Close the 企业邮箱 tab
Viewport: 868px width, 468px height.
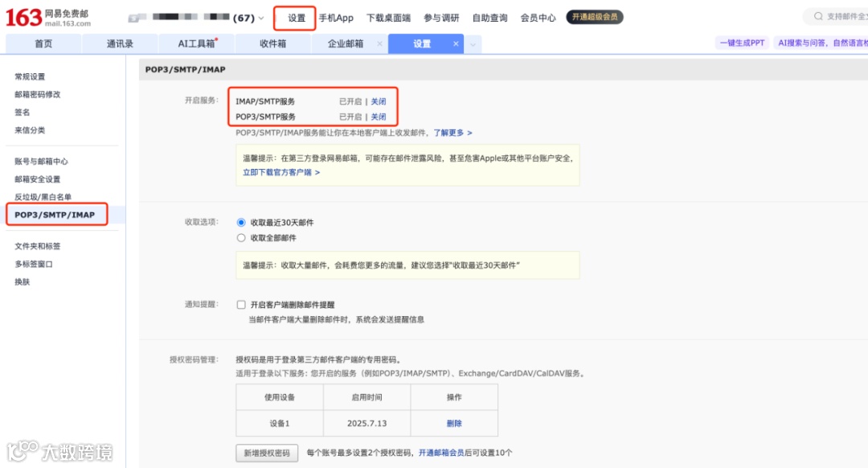tap(379, 43)
